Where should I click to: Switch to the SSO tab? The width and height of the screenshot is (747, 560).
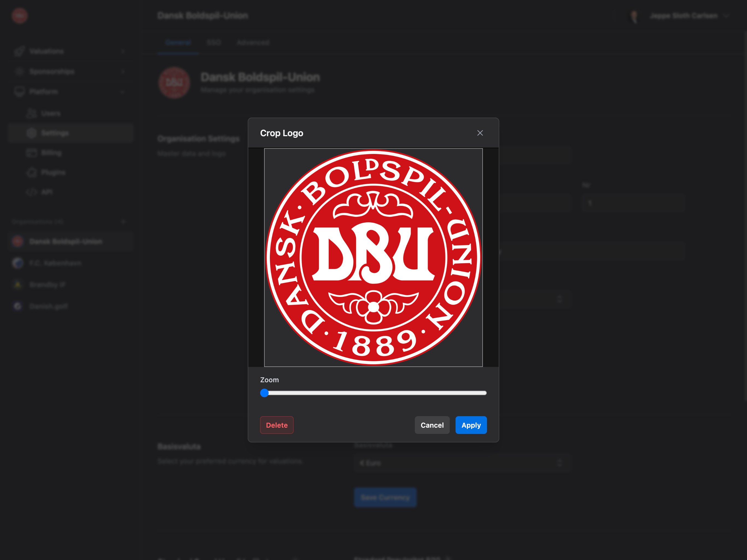[214, 42]
